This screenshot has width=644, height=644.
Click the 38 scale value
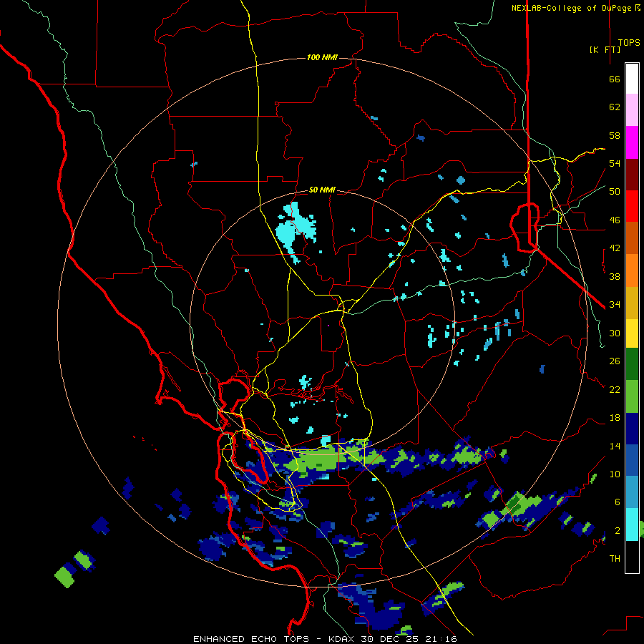[615, 276]
